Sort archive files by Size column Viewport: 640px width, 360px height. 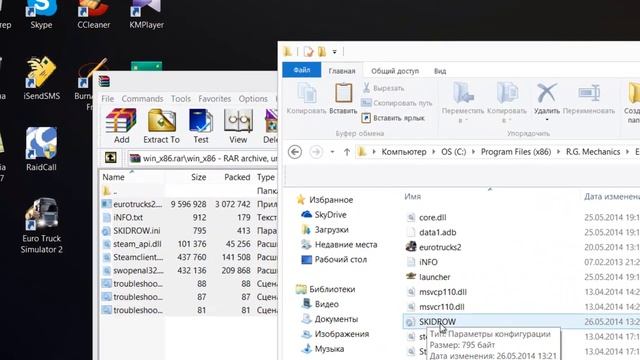(198, 177)
